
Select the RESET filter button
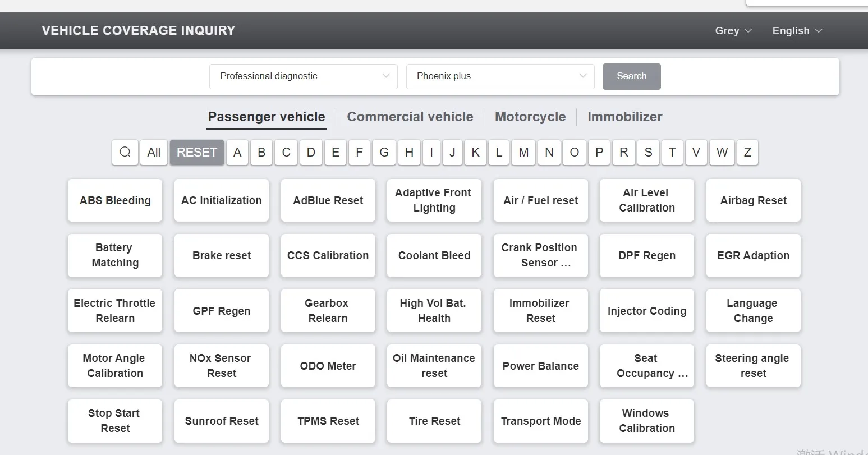tap(197, 152)
